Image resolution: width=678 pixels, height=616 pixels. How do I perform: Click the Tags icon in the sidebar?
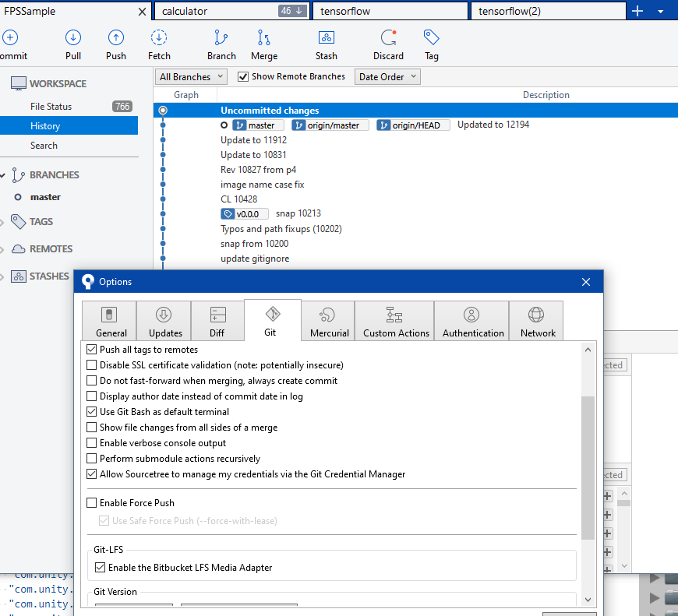tap(18, 222)
